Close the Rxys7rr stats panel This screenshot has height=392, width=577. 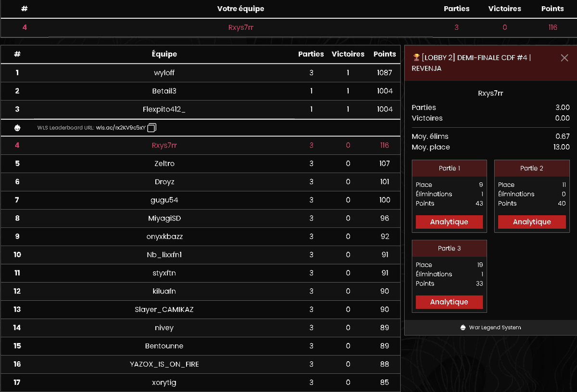point(564,58)
